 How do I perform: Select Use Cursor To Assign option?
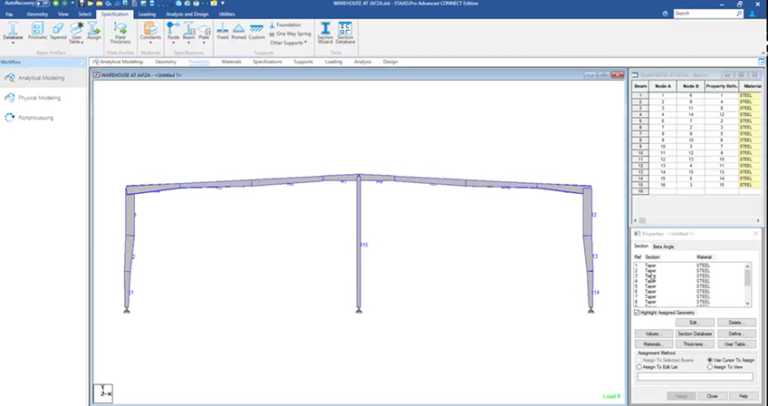(x=710, y=360)
